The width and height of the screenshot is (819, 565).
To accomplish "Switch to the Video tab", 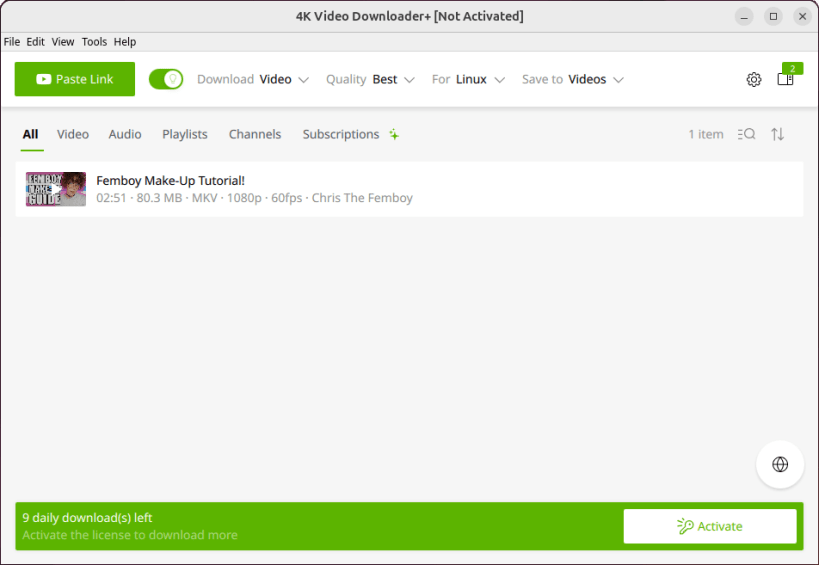I will tap(73, 134).
